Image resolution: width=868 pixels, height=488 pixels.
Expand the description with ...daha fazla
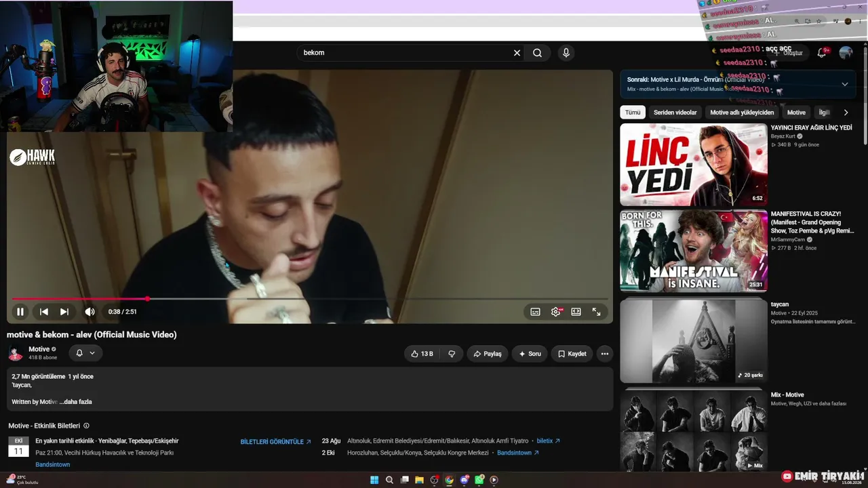(75, 402)
